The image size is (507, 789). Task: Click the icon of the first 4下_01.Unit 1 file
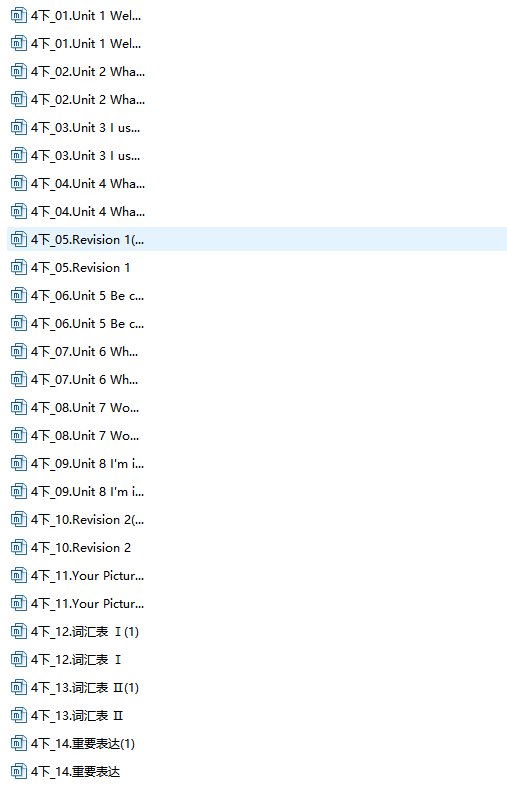(19, 16)
